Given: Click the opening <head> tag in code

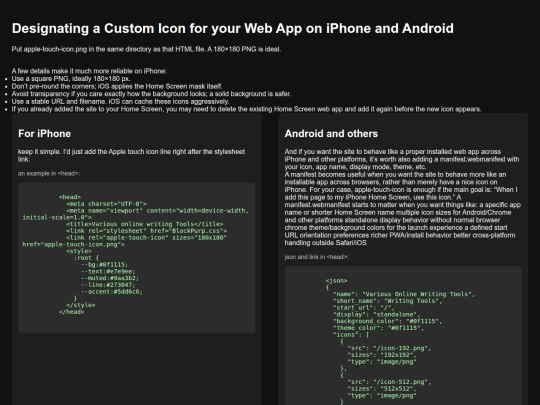Looking at the screenshot, I should (x=70, y=197).
